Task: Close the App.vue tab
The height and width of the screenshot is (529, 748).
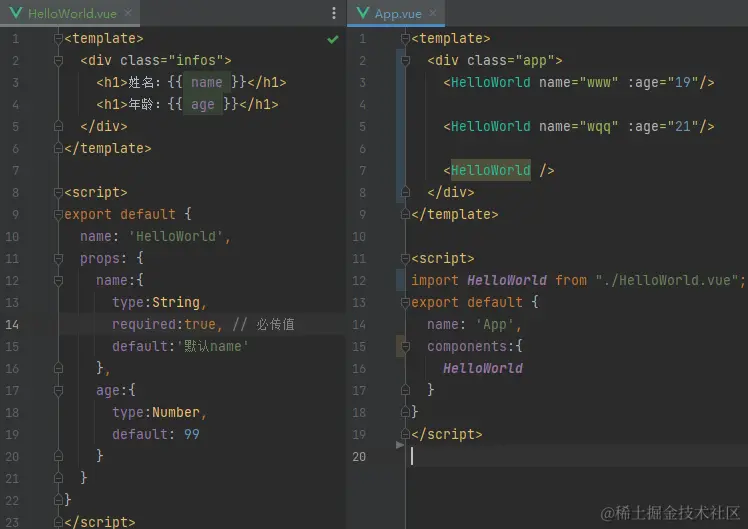Action: point(433,13)
